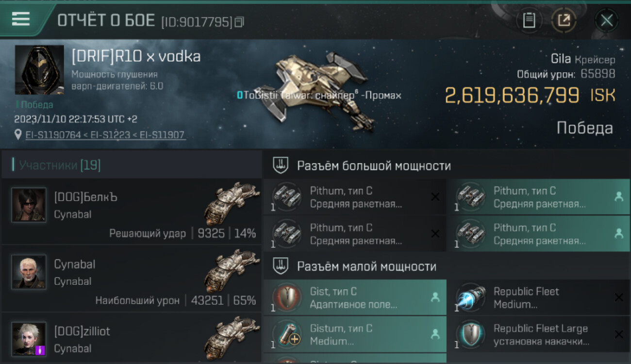
Task: Open location link EI-S1190764
Action: pos(53,135)
